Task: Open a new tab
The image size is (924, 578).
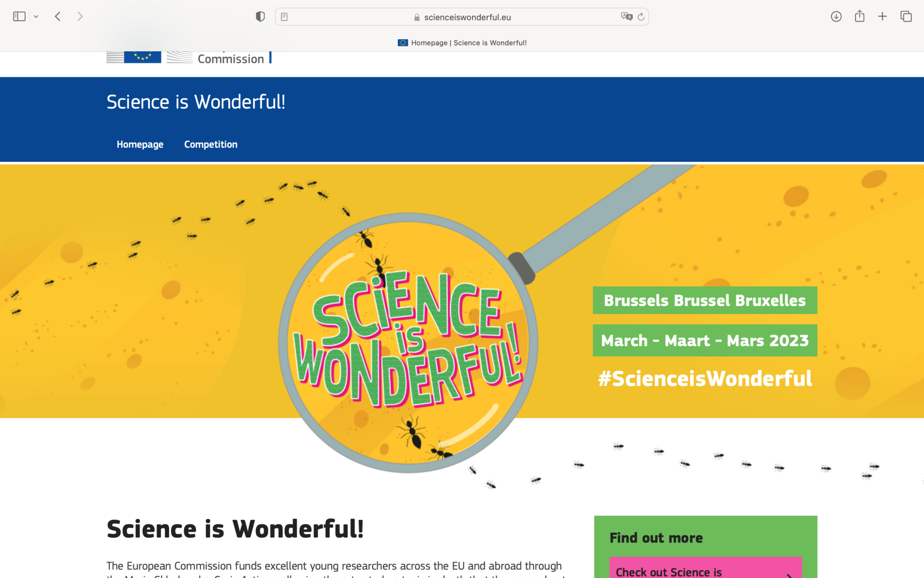Action: click(882, 16)
